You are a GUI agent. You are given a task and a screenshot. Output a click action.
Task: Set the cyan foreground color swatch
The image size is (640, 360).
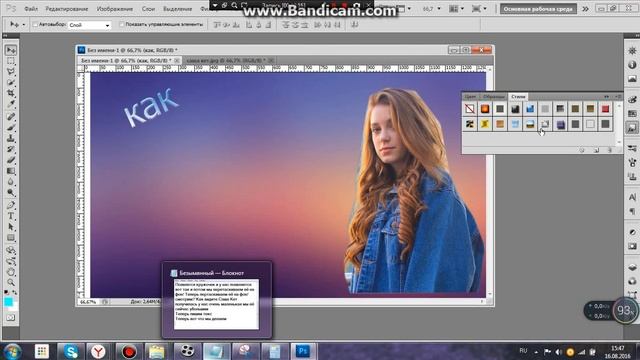8,302
